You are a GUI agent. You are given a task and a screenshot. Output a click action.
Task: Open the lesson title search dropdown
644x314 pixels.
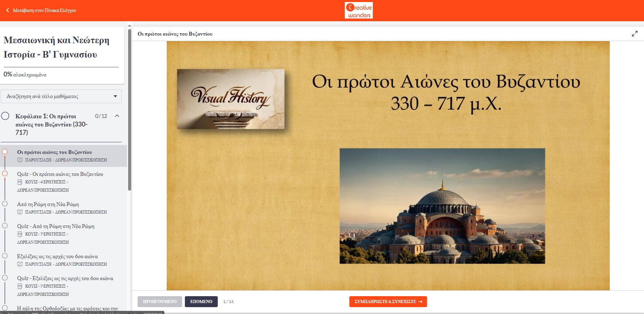tap(61, 96)
